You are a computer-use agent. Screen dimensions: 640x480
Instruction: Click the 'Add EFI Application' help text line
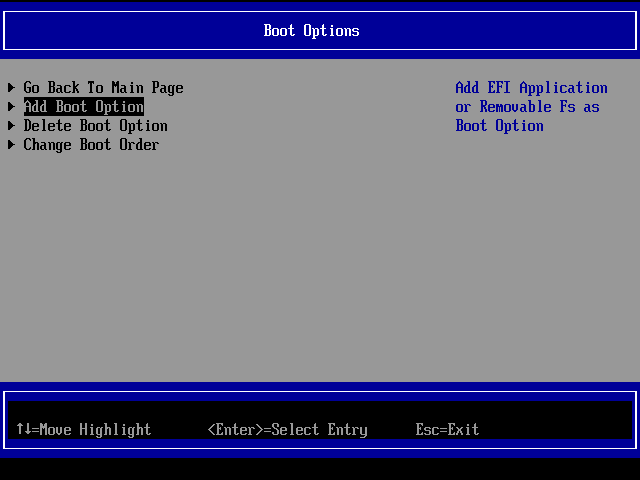(531, 88)
